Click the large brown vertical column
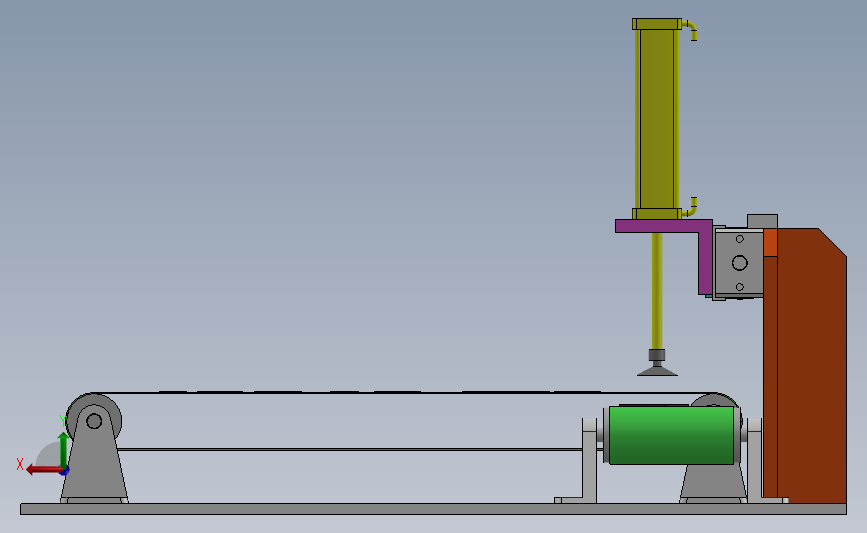Image resolution: width=867 pixels, height=533 pixels. pos(811,365)
